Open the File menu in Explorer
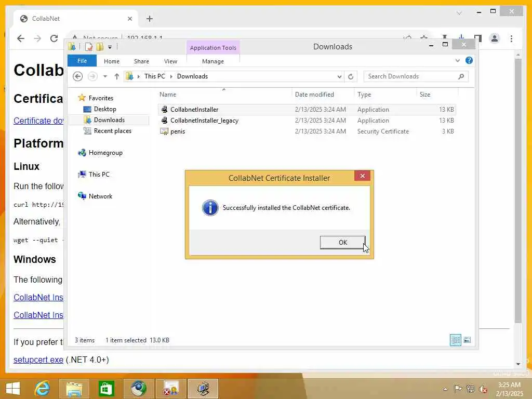 click(82, 61)
